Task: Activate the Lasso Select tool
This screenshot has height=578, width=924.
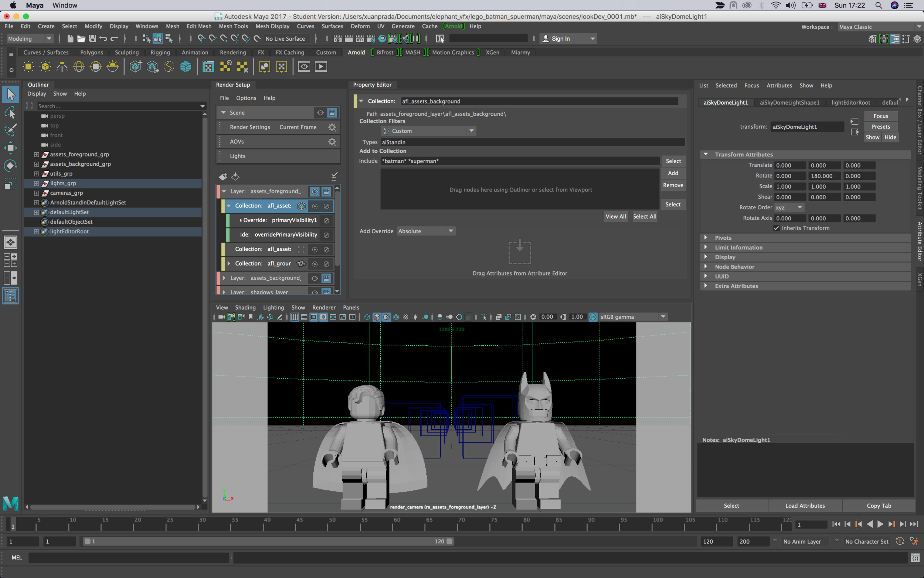Action: click(10, 112)
